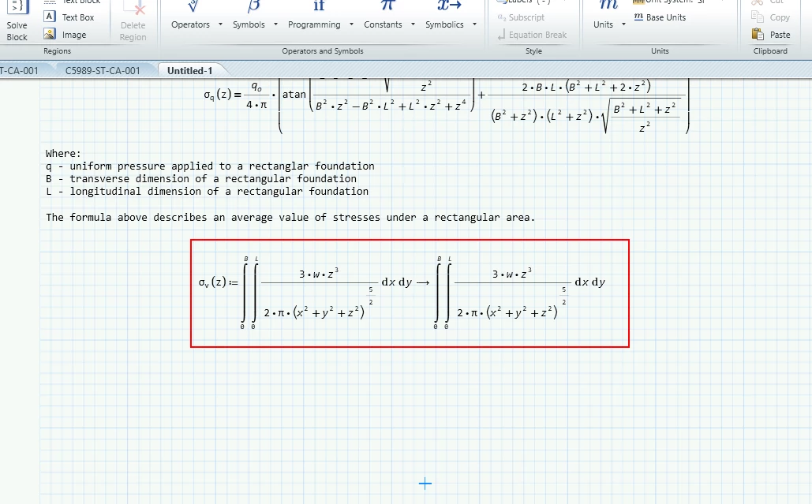Expand the Units dropdown arrow
Viewport: 812px width, 504px height.
point(623,24)
